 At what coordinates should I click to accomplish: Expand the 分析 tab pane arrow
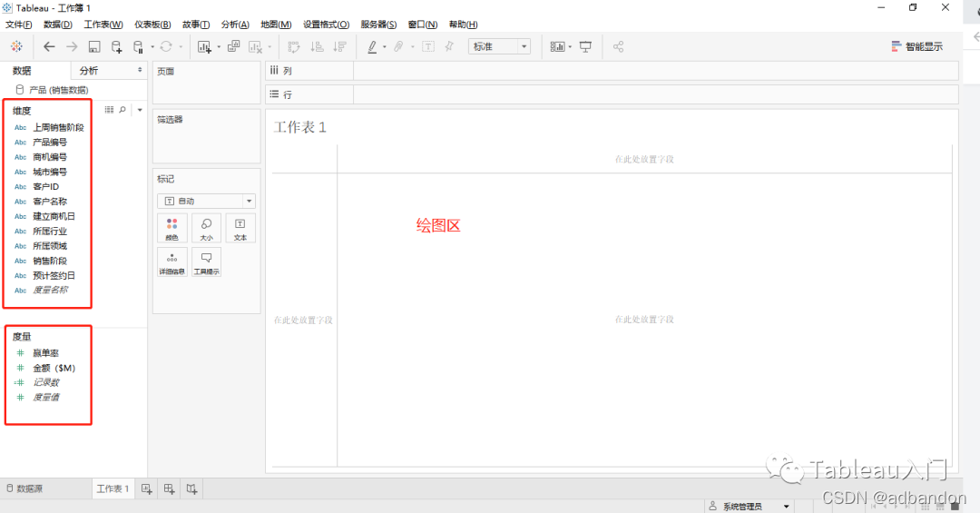pos(140,70)
